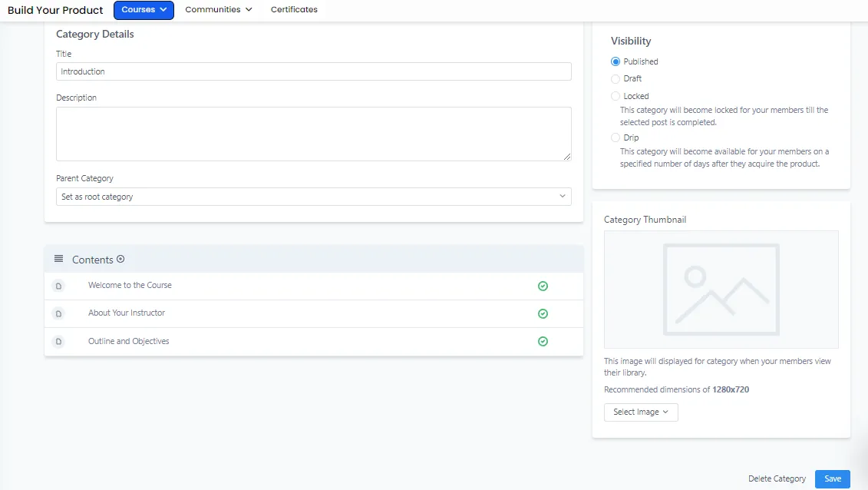Open the Parent Category dropdown

(313, 197)
